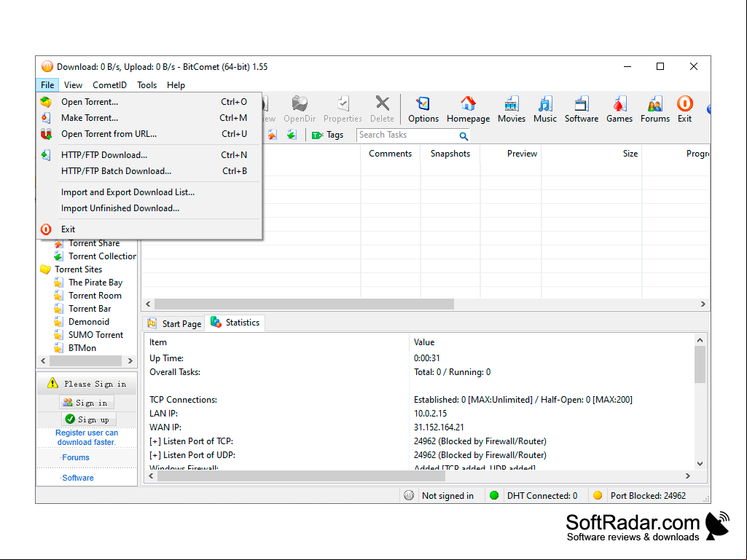Screen dimensions: 747x560
Task: Open the CometID menu
Action: point(109,84)
